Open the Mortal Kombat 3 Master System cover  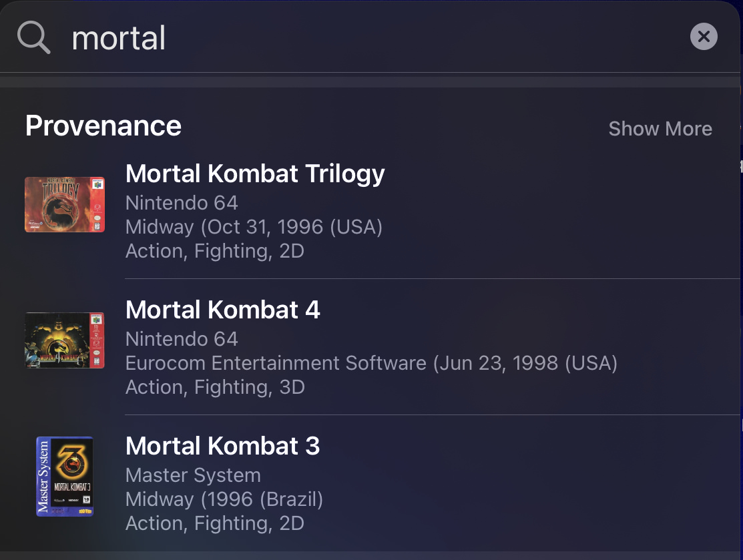click(x=65, y=476)
